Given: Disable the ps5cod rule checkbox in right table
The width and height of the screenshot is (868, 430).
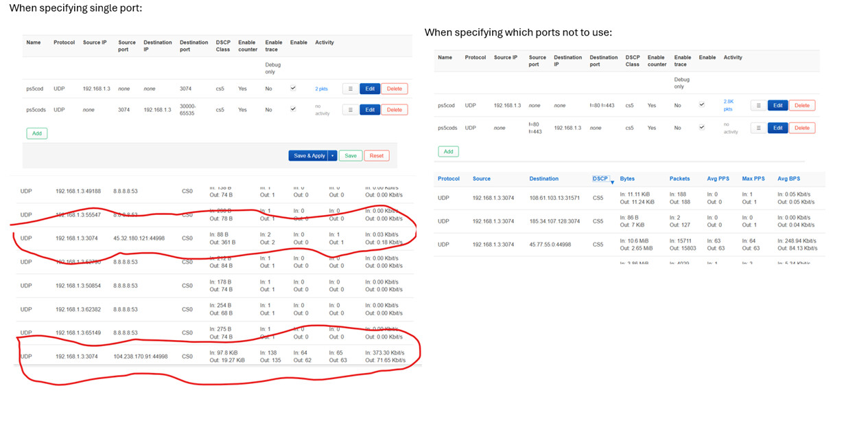Looking at the screenshot, I should tap(701, 105).
